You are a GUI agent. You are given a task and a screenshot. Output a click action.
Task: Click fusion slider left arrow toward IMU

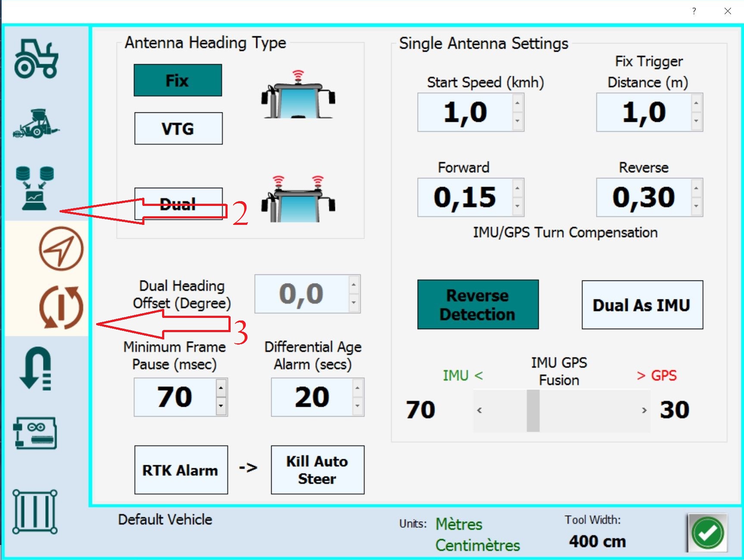(x=479, y=411)
